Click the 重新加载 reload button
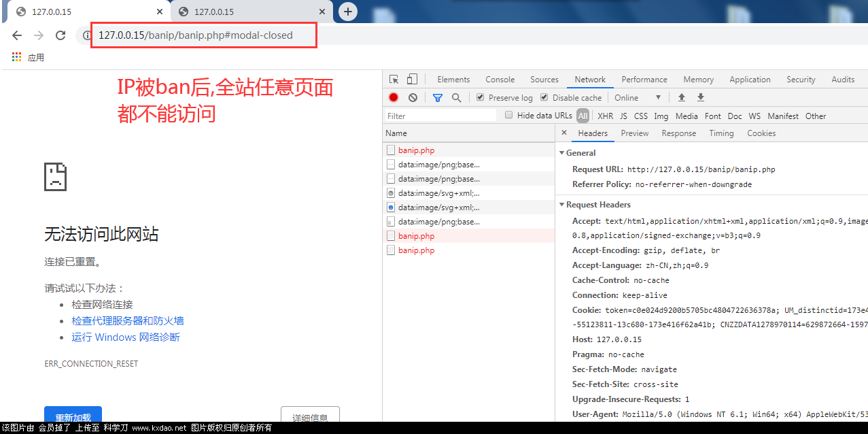The width and height of the screenshot is (868, 434). click(x=73, y=414)
